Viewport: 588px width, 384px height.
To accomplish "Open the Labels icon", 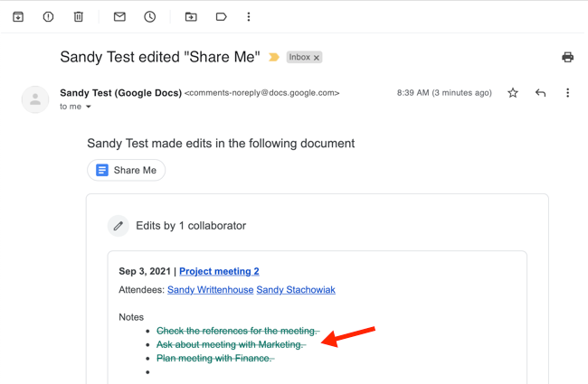I will (221, 17).
